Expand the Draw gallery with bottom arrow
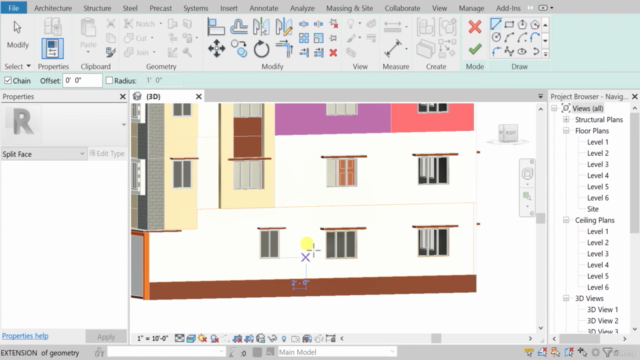The height and width of the screenshot is (360, 640). 545,53
